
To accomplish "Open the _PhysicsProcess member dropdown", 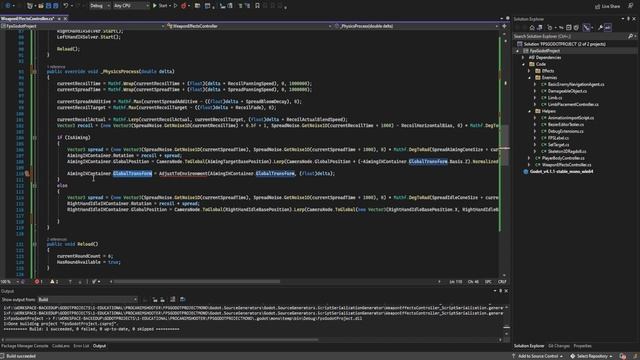I will pyautogui.click(x=416, y=26).
